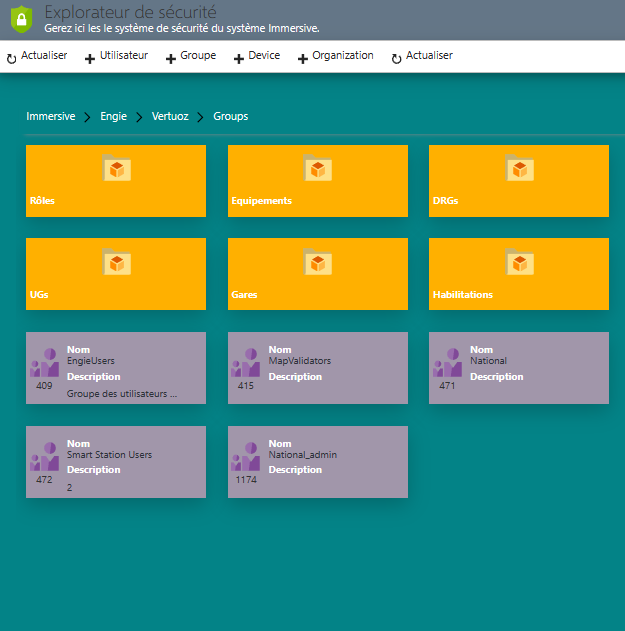
Task: Select the Smart Station Users name
Action: 109,455
